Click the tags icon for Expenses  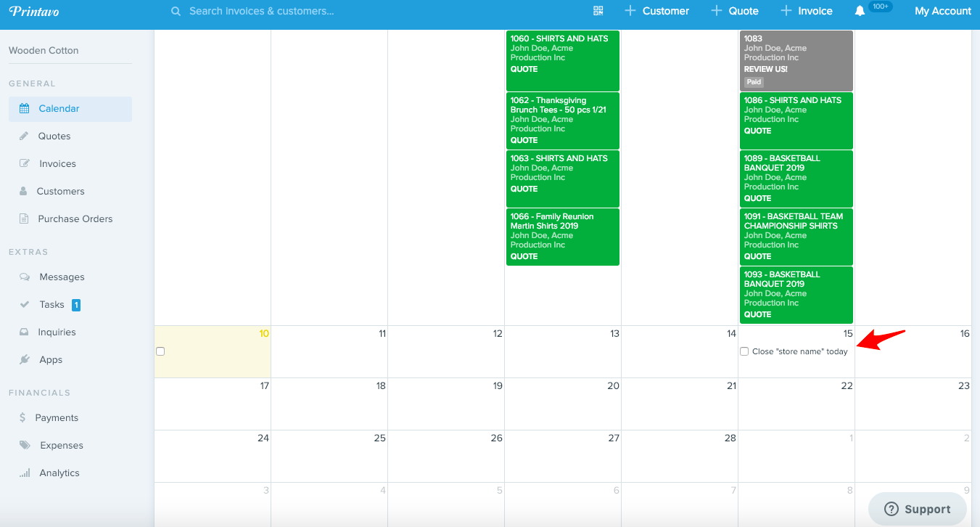pyautogui.click(x=25, y=446)
